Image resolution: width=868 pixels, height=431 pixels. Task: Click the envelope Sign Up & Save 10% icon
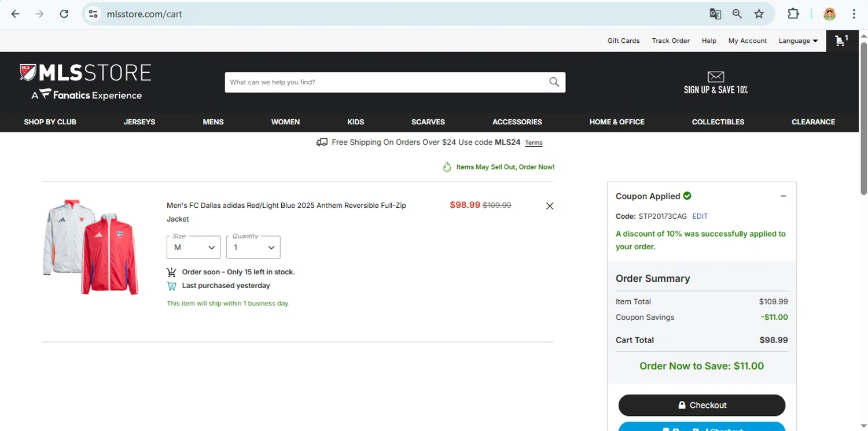(x=716, y=76)
